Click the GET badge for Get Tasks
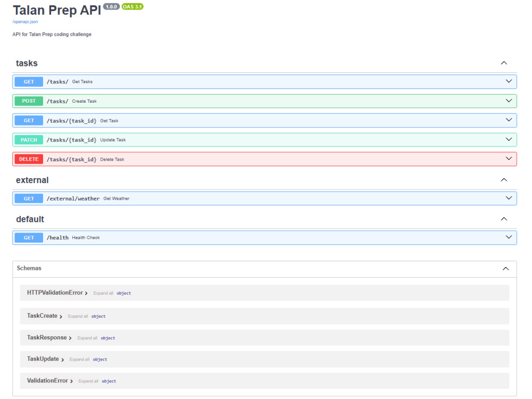This screenshot has width=532, height=399. [x=29, y=82]
